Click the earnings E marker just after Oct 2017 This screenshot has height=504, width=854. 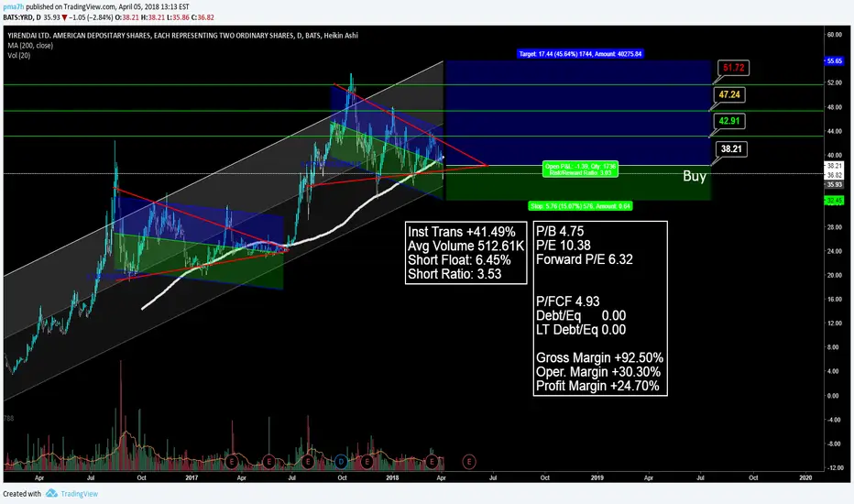click(x=367, y=462)
